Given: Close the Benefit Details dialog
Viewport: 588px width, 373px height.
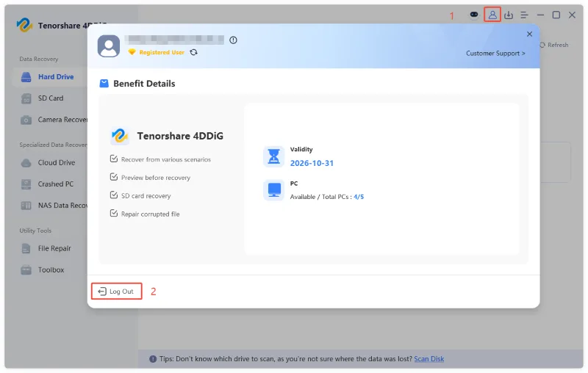Looking at the screenshot, I should (x=529, y=34).
